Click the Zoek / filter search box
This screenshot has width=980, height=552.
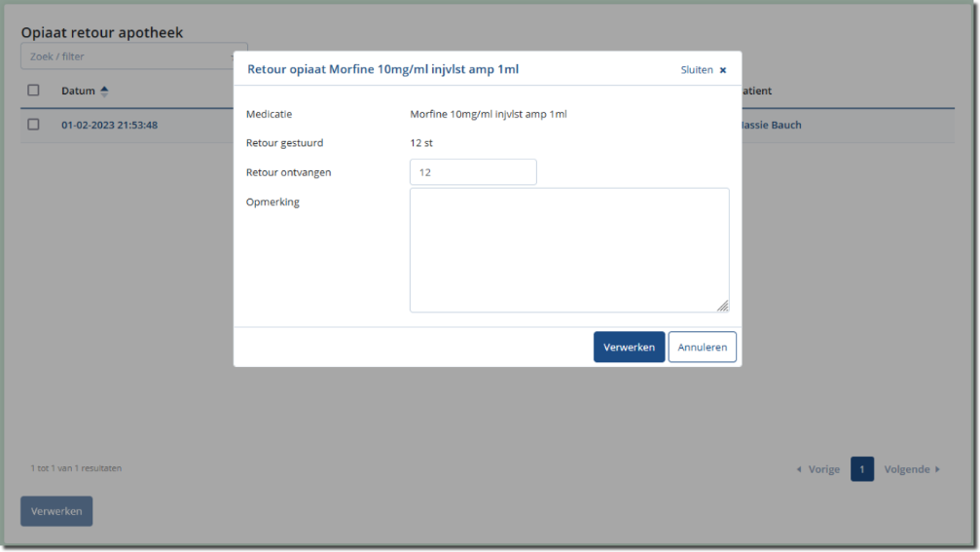pyautogui.click(x=127, y=56)
